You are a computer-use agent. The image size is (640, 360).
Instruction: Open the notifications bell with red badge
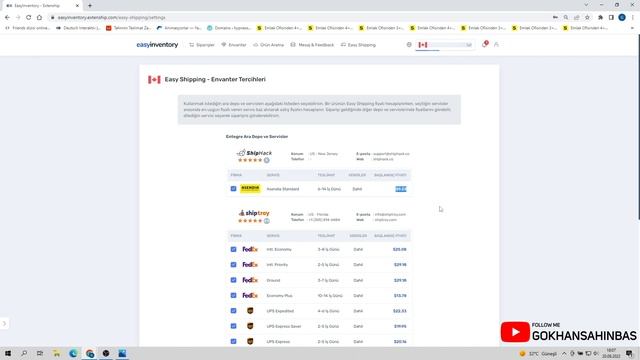pos(484,44)
